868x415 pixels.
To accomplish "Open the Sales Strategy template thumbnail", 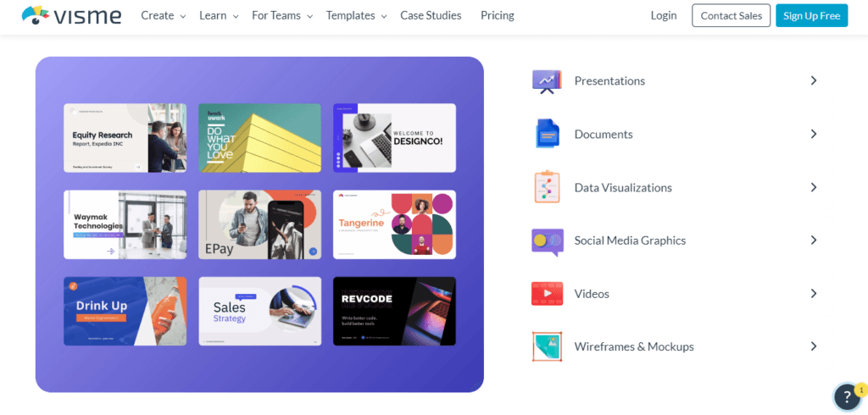I will [259, 312].
